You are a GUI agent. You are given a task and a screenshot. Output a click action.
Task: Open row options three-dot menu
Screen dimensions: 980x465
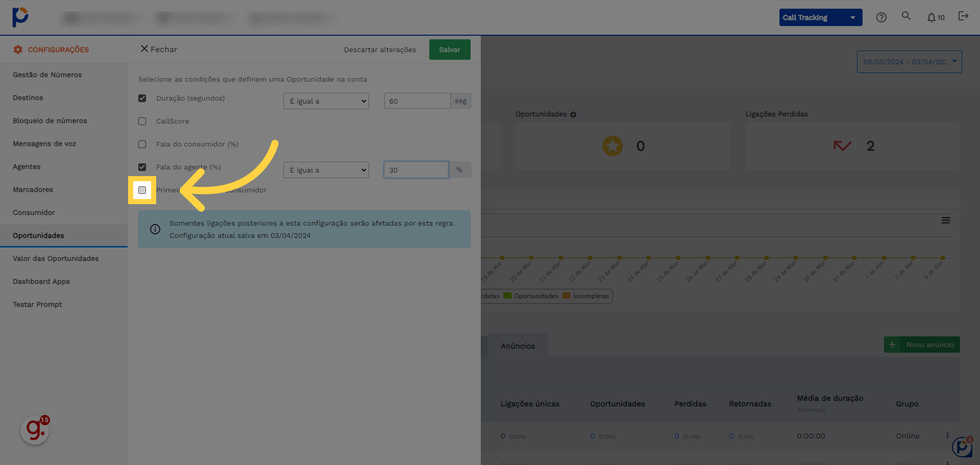click(947, 436)
